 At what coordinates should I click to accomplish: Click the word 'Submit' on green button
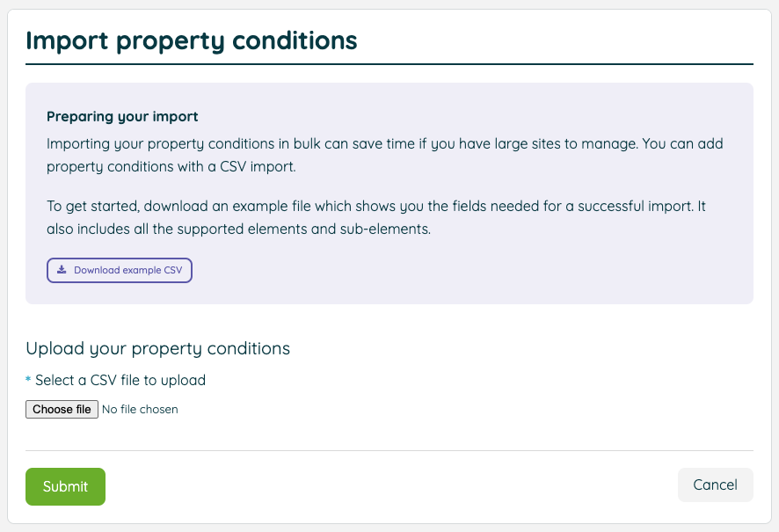click(x=66, y=486)
